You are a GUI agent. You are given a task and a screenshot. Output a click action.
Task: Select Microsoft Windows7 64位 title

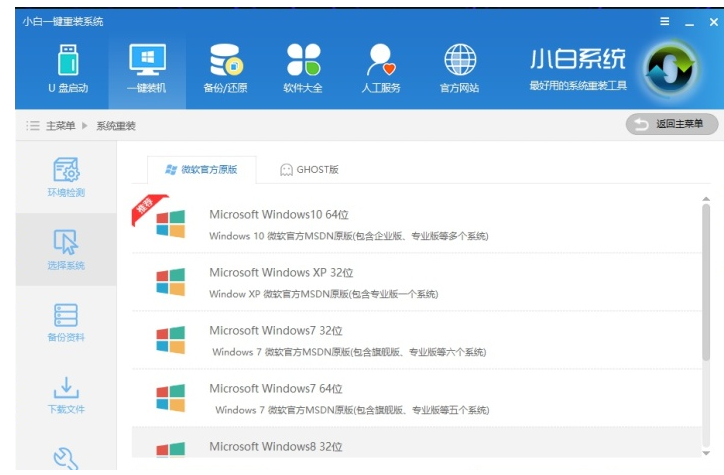(276, 389)
